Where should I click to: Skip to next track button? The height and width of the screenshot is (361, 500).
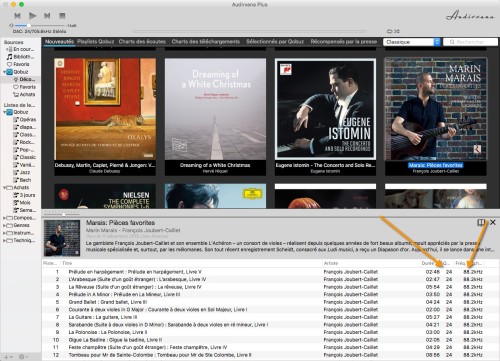pyautogui.click(x=47, y=16)
